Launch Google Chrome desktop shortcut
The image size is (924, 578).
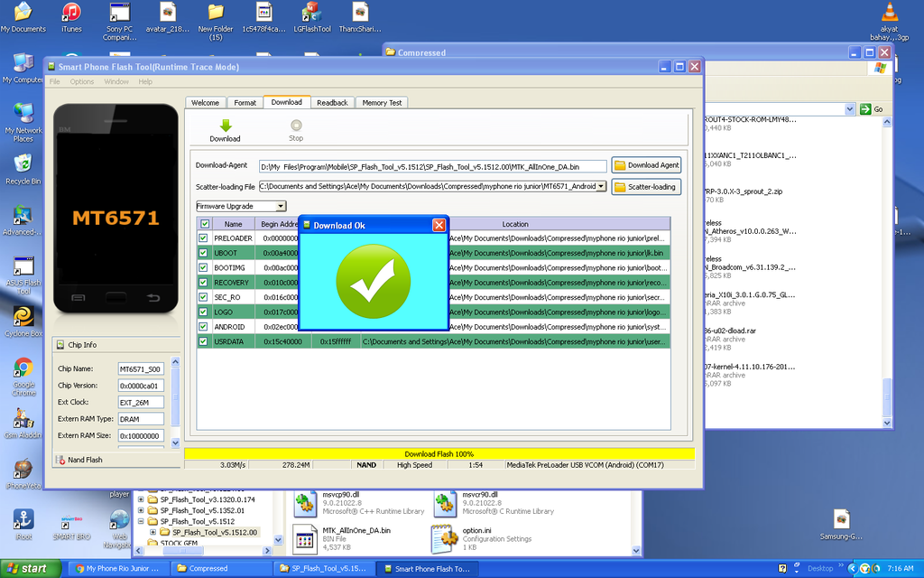pyautogui.click(x=23, y=368)
